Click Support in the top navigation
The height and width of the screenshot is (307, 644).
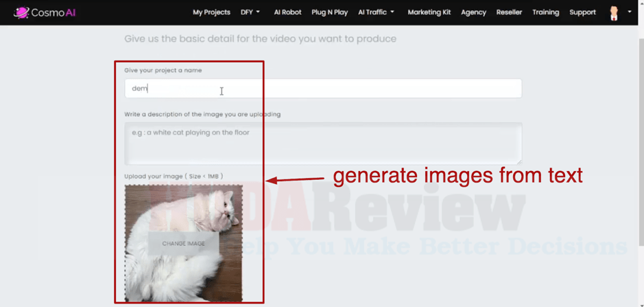[x=582, y=12]
